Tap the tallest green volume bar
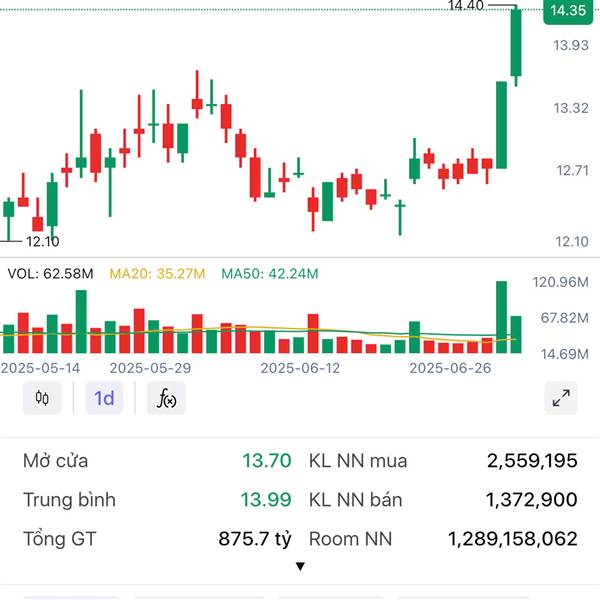600x600 pixels. point(501,317)
